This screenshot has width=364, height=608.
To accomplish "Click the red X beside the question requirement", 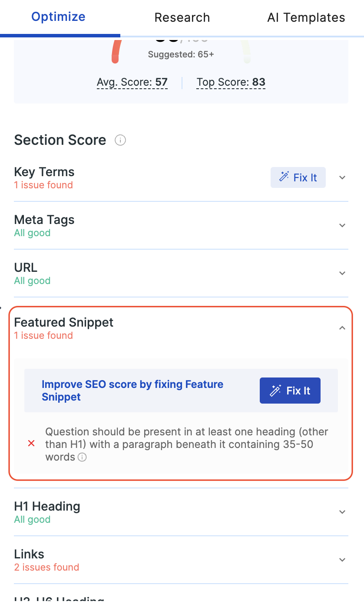I will pyautogui.click(x=31, y=444).
